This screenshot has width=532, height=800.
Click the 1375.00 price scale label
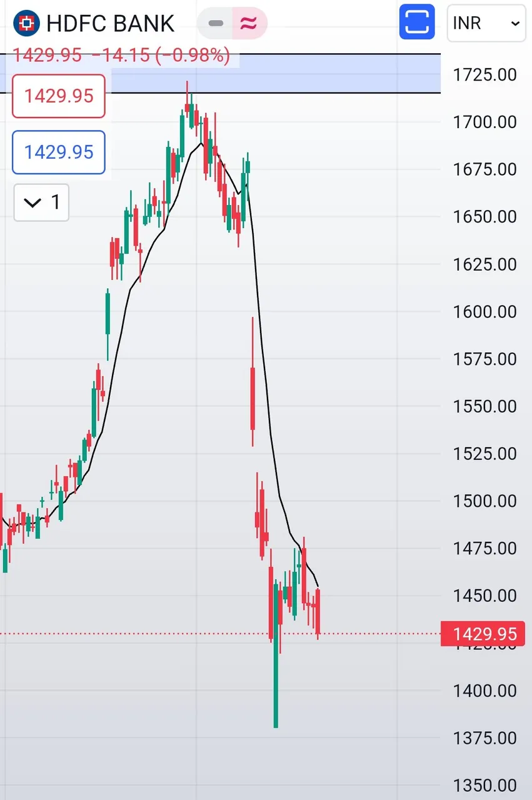click(x=484, y=738)
